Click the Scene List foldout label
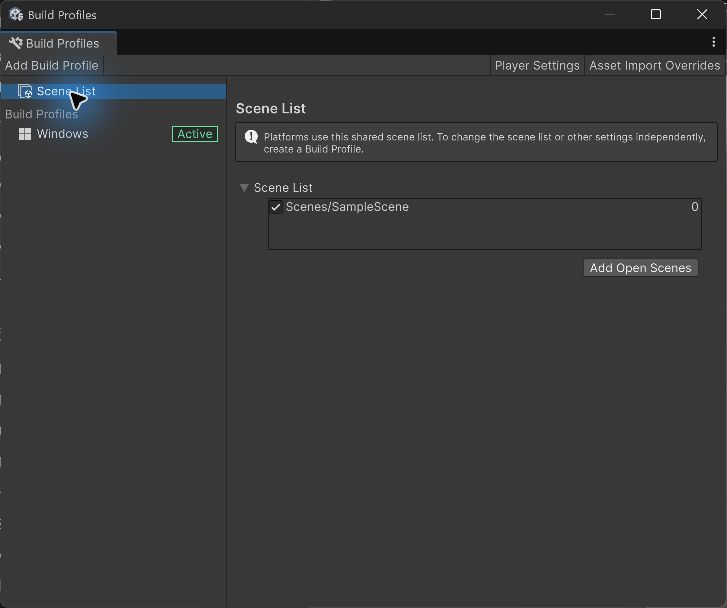This screenshot has width=727, height=608. (x=283, y=188)
